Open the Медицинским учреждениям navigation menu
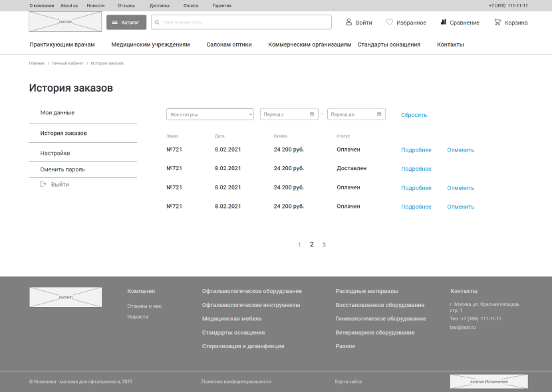552x392 pixels. pyautogui.click(x=150, y=45)
